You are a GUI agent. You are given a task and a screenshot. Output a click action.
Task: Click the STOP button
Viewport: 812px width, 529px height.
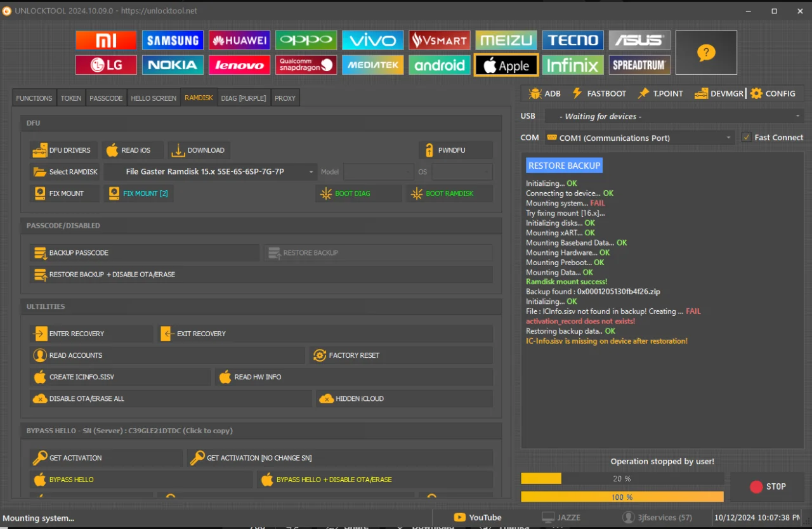coord(768,487)
